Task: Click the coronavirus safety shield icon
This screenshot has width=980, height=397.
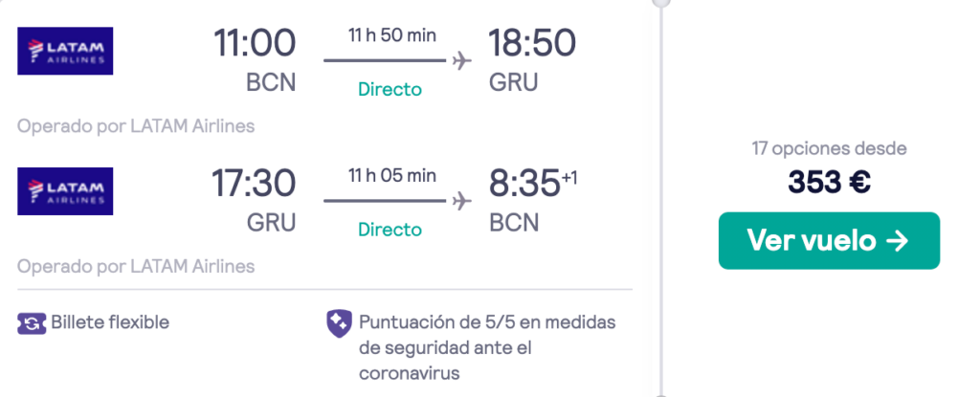Action: click(x=340, y=323)
